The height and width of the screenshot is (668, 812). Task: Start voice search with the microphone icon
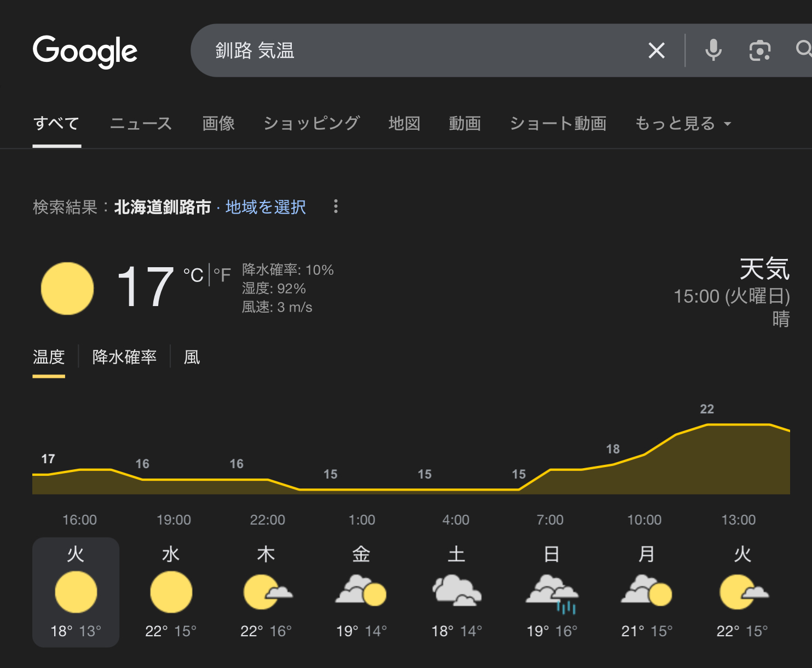click(713, 50)
